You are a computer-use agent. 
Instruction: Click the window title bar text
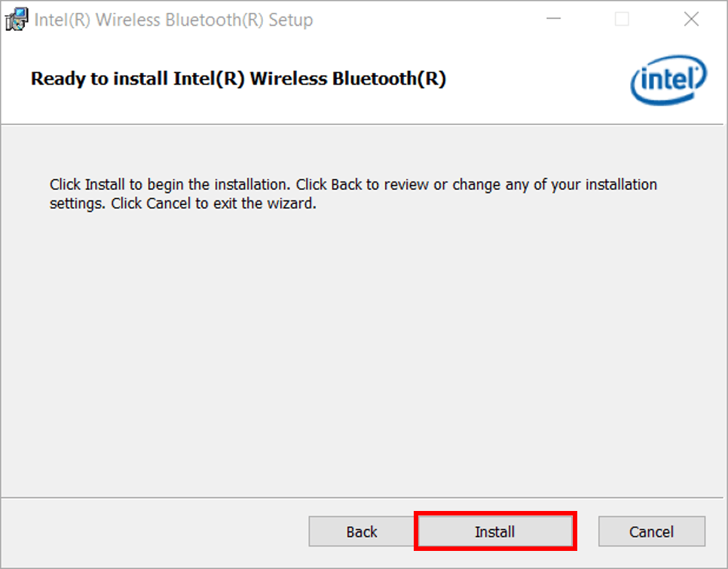[x=172, y=20]
